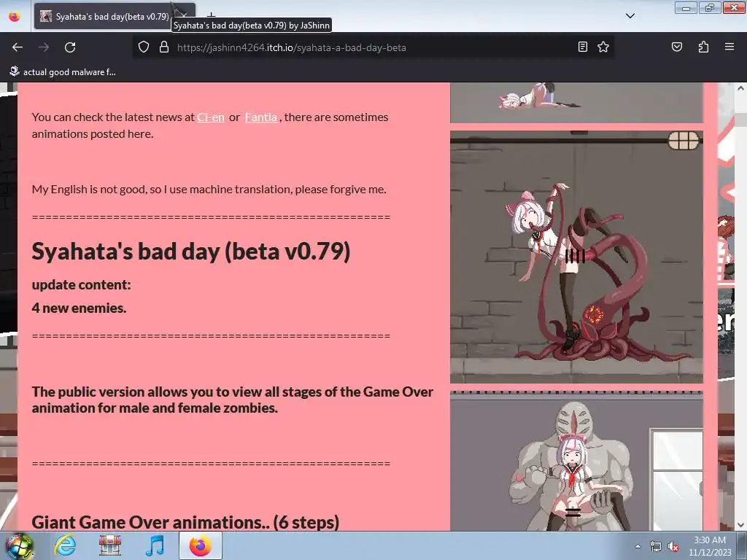The image size is (747, 560).
Task: Toggle Reader View for this page
Action: pyautogui.click(x=582, y=47)
